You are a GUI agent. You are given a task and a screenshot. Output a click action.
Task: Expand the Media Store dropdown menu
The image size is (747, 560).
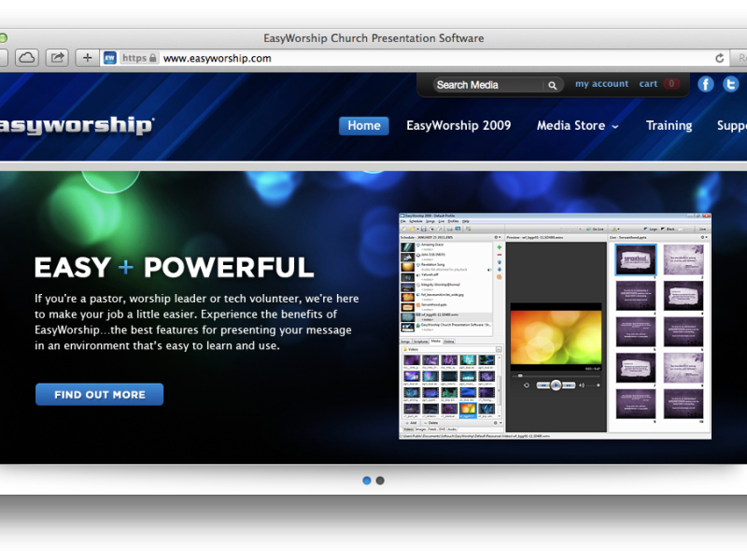point(577,126)
